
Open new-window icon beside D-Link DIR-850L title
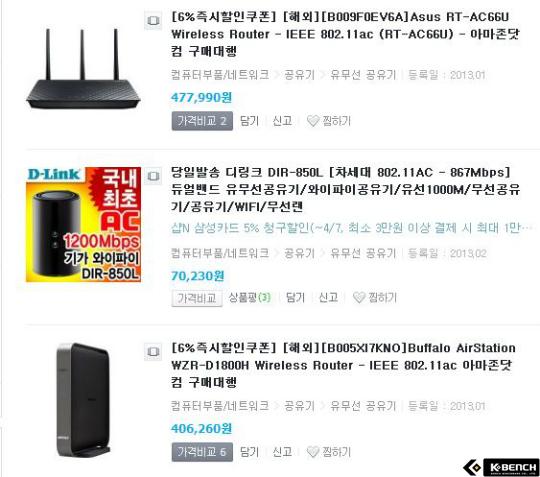[x=153, y=176]
